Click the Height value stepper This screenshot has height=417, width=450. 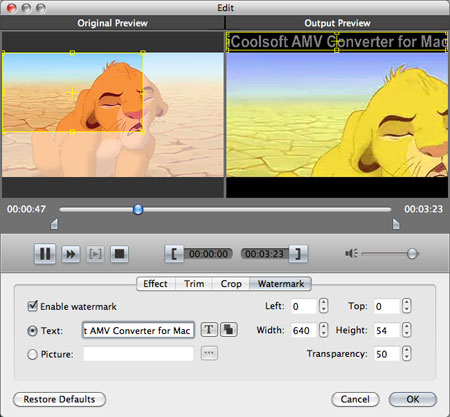(406, 330)
